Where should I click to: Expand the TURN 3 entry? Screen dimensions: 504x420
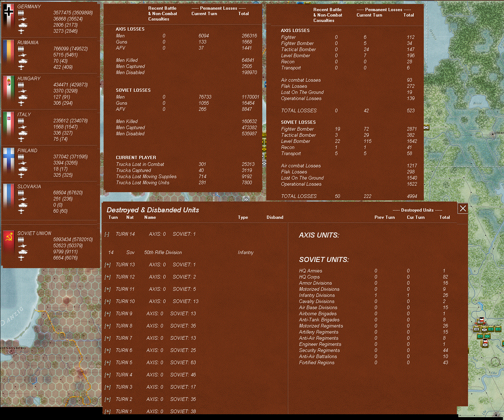click(x=107, y=387)
